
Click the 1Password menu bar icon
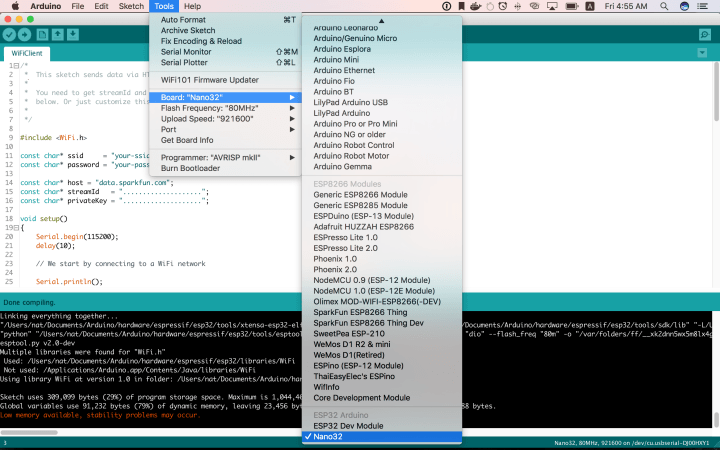(x=446, y=6)
